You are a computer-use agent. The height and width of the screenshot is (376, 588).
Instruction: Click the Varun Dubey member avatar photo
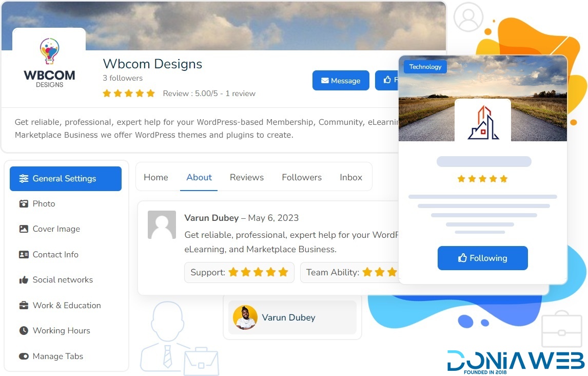(245, 317)
